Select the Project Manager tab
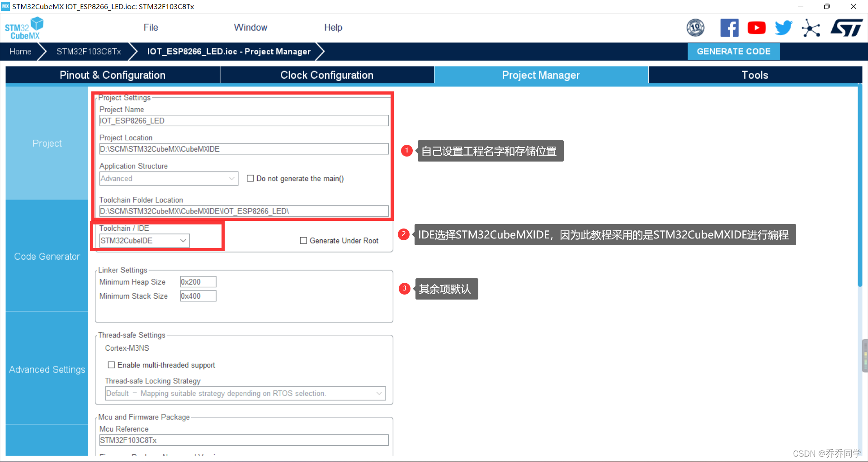The height and width of the screenshot is (462, 868). [541, 75]
